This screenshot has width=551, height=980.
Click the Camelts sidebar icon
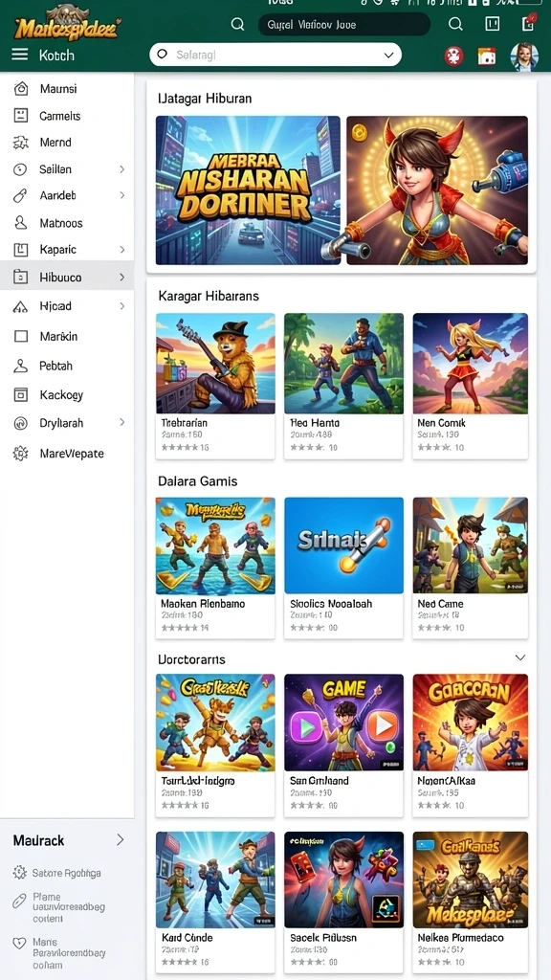(21, 116)
